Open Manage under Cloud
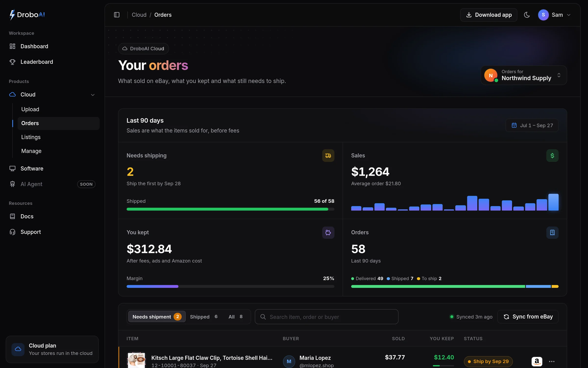Screen dimensions: 588x368 (x=58, y=151)
